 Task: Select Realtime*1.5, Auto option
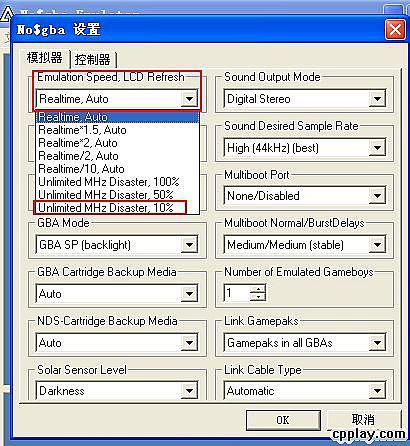pyautogui.click(x=117, y=130)
